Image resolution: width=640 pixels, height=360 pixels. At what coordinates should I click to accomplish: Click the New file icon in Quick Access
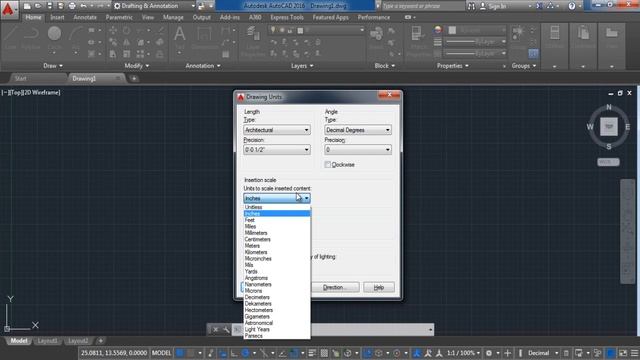[x=27, y=6]
